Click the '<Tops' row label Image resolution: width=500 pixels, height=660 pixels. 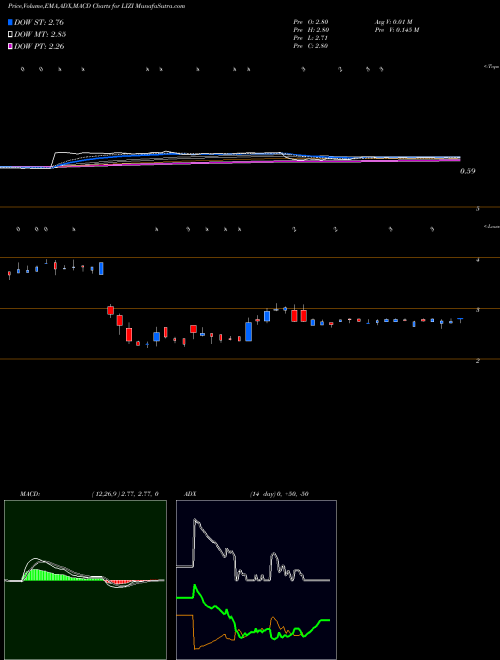[x=491, y=67]
